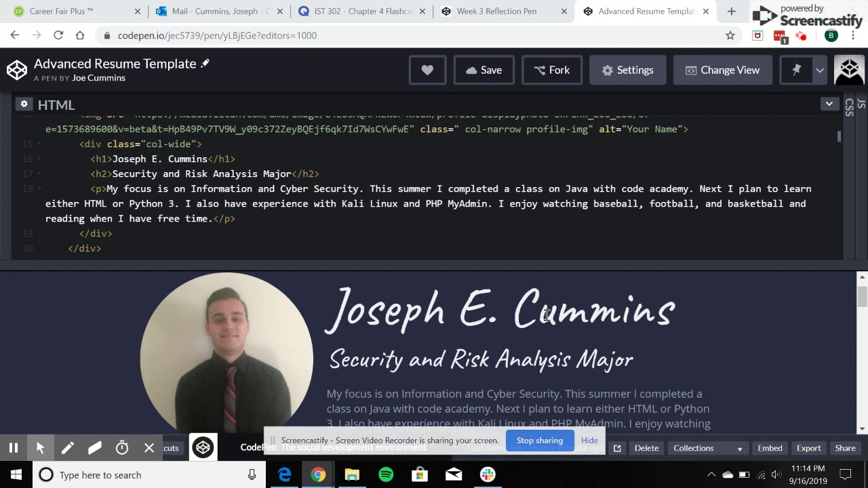Open the Change View menu

point(722,70)
